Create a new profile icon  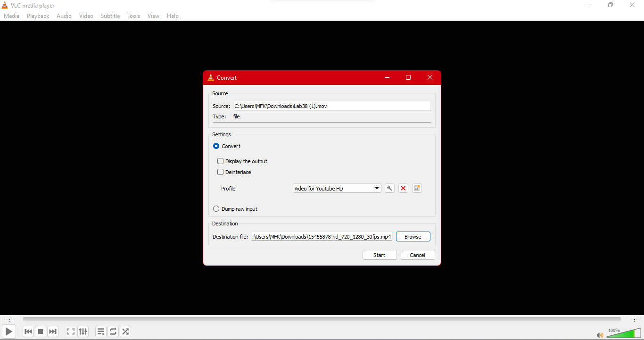coord(417,189)
